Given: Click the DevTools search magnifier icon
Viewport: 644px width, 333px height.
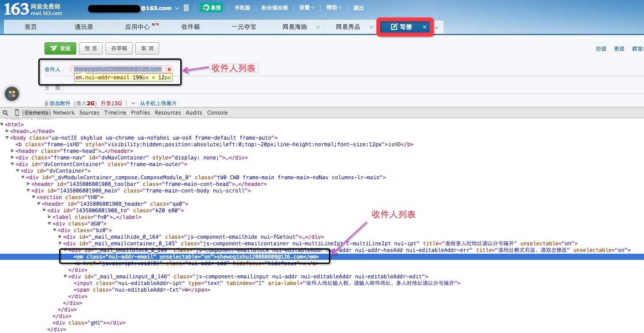Looking at the screenshot, I should tap(6, 113).
